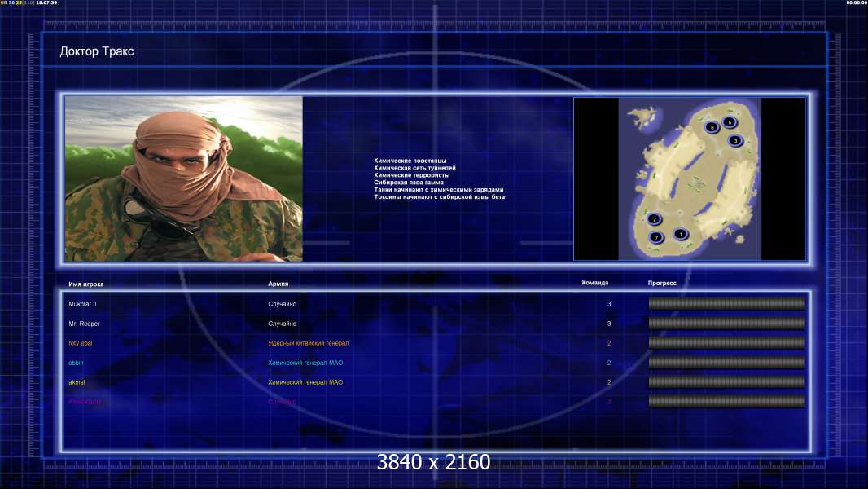Click the 'Имя игрока' column header
The width and height of the screenshot is (868, 489).
pyautogui.click(x=85, y=284)
